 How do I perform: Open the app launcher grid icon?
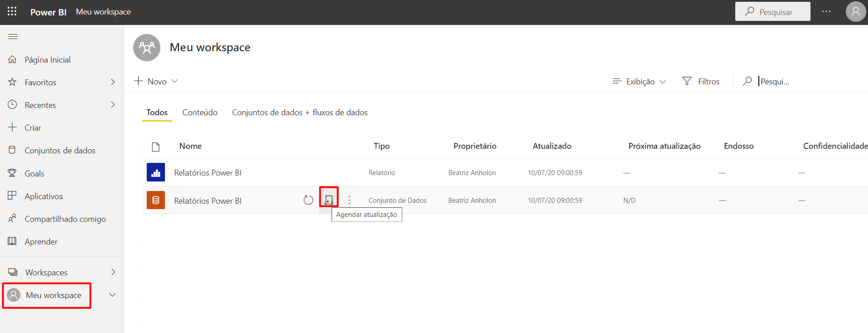tap(12, 11)
